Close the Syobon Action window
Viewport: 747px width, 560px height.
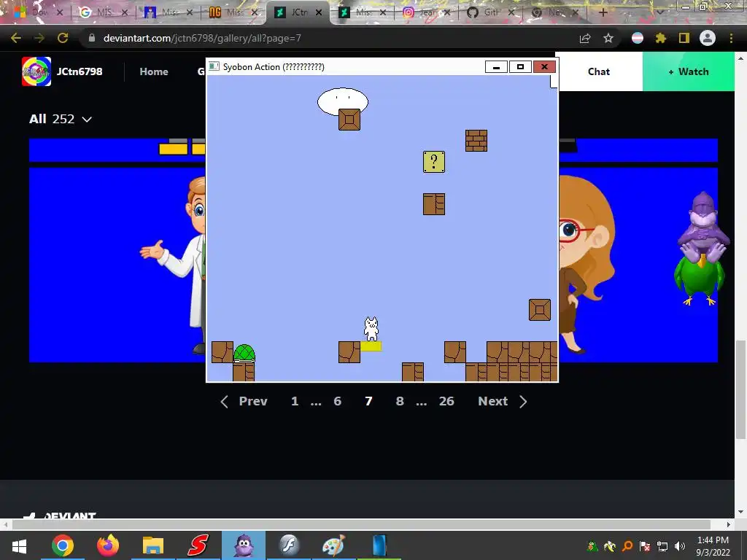(544, 66)
